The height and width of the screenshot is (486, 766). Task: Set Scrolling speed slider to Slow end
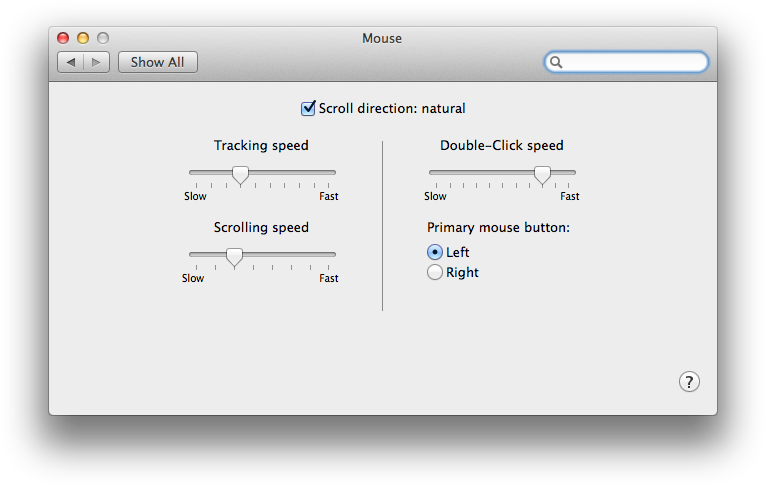(192, 255)
